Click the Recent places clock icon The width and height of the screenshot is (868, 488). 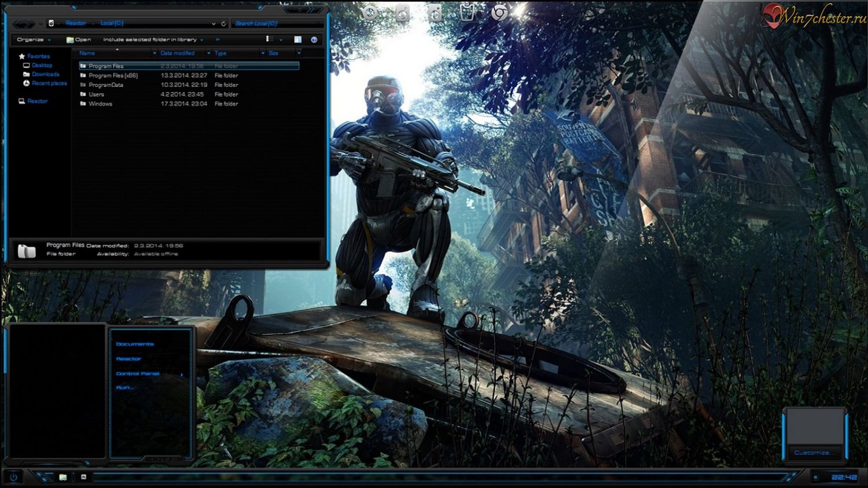[26, 83]
